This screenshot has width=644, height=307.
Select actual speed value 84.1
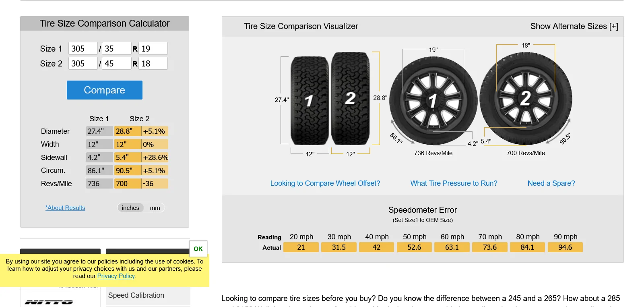coord(527,247)
